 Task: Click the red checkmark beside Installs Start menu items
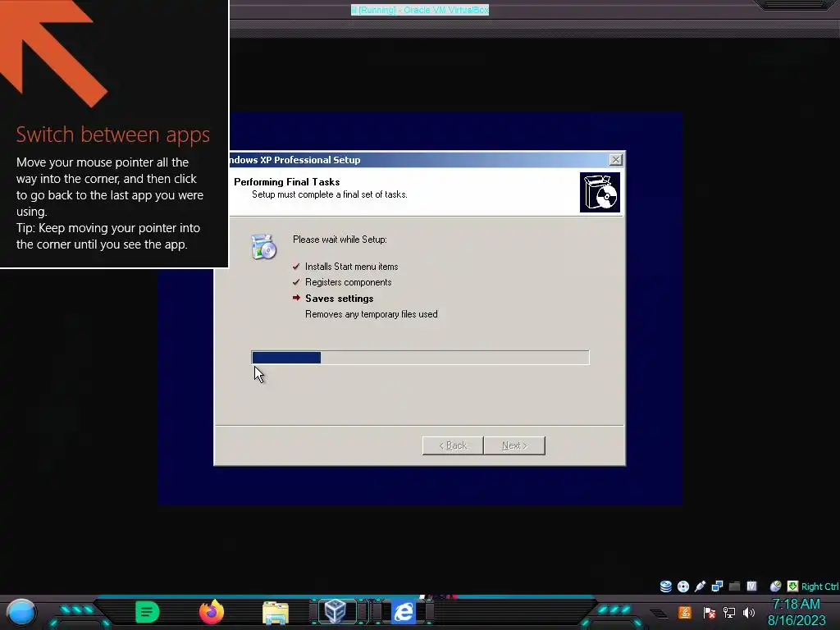pyautogui.click(x=296, y=267)
